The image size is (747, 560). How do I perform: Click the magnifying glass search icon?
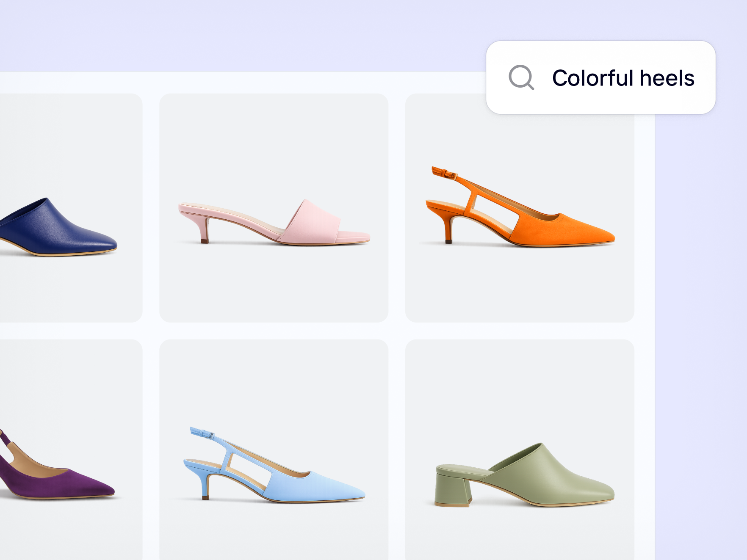(x=521, y=77)
